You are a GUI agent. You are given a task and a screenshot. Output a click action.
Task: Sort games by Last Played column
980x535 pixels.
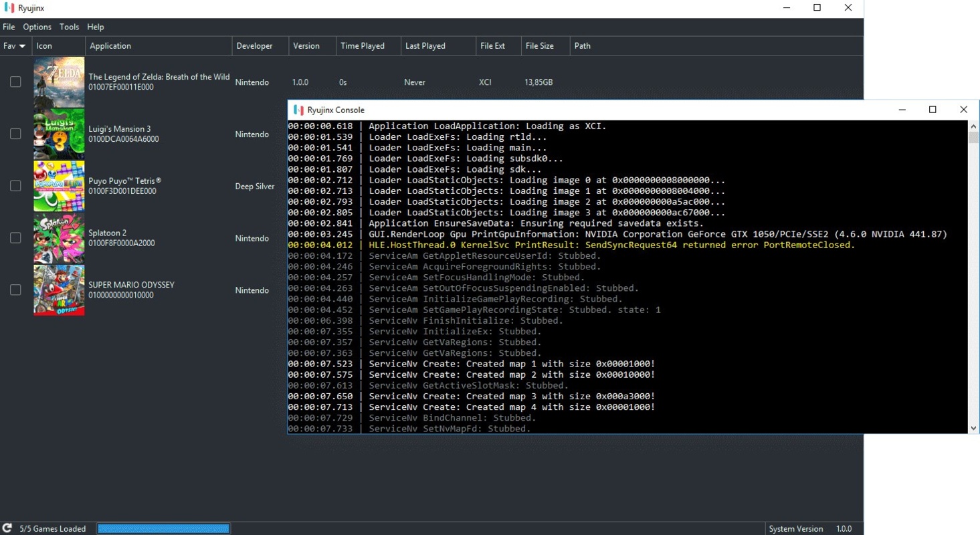tap(437, 46)
